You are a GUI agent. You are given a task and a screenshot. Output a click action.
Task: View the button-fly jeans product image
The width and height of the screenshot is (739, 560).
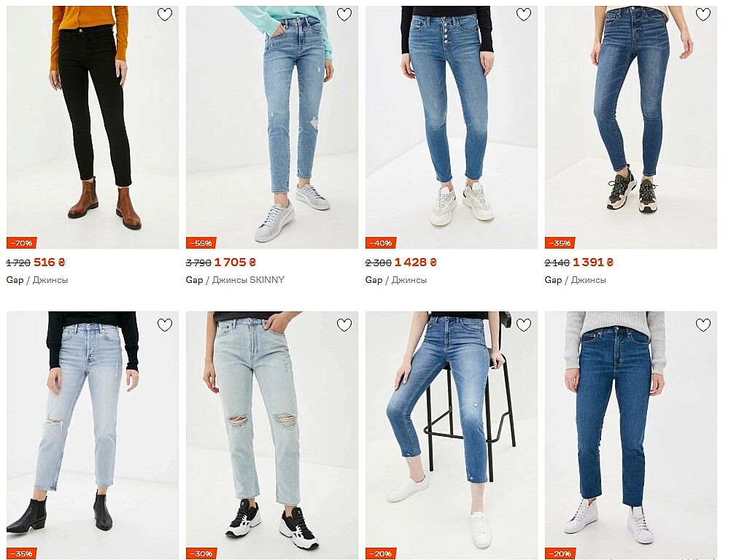(452, 127)
